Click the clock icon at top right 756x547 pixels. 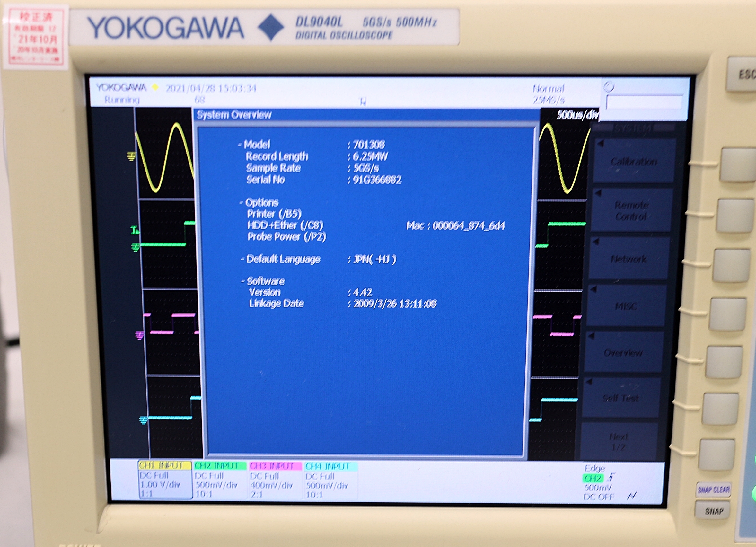(609, 87)
